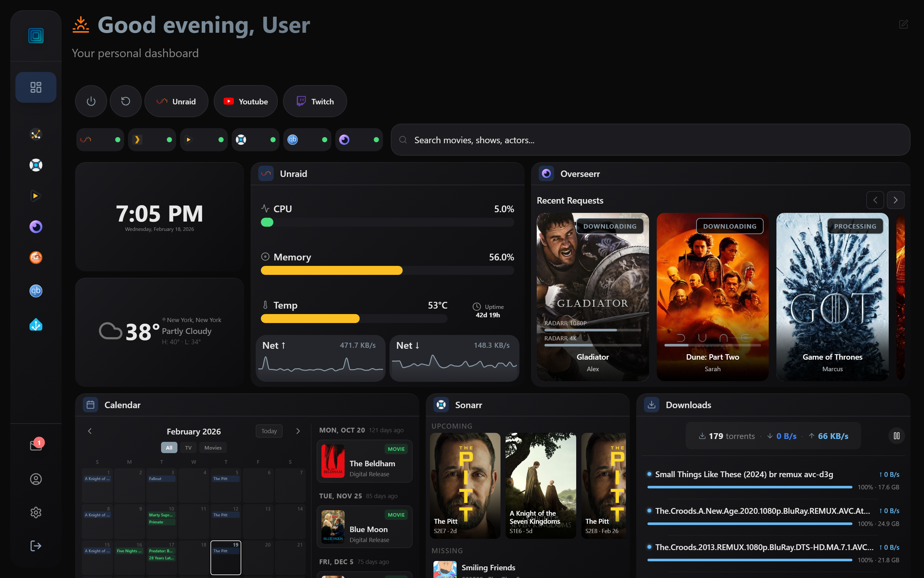Viewport: 924px width, 578px height.
Task: Open the settings gear icon
Action: pyautogui.click(x=36, y=512)
